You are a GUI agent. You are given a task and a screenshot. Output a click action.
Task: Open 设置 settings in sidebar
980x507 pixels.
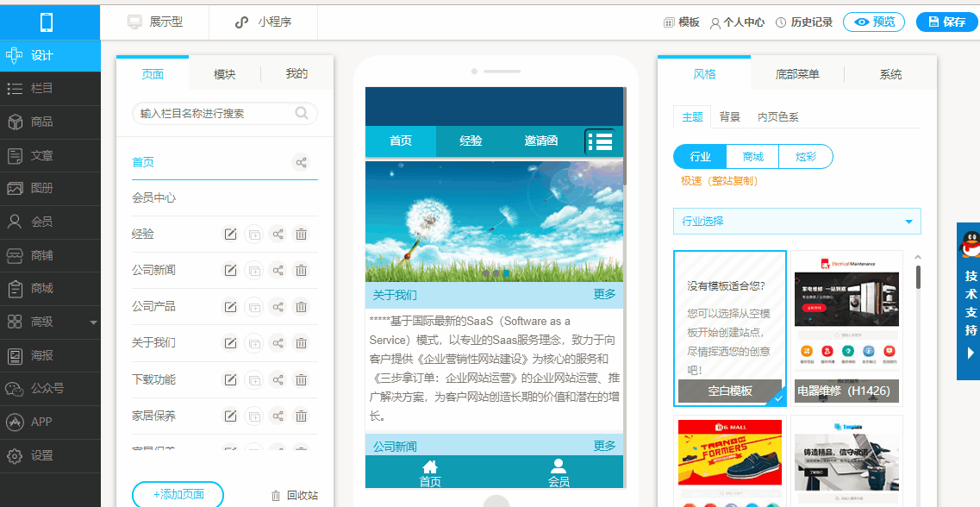click(x=50, y=456)
